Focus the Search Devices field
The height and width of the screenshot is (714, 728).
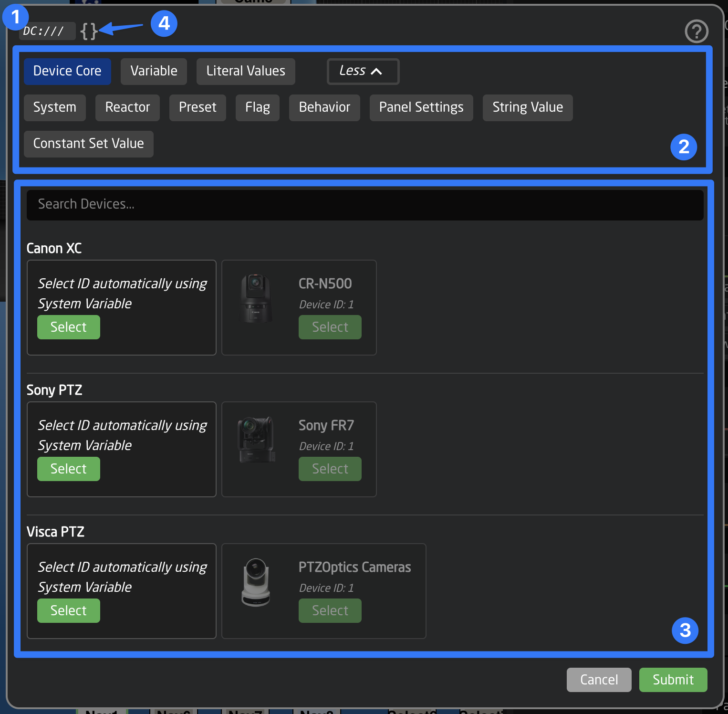click(x=365, y=205)
